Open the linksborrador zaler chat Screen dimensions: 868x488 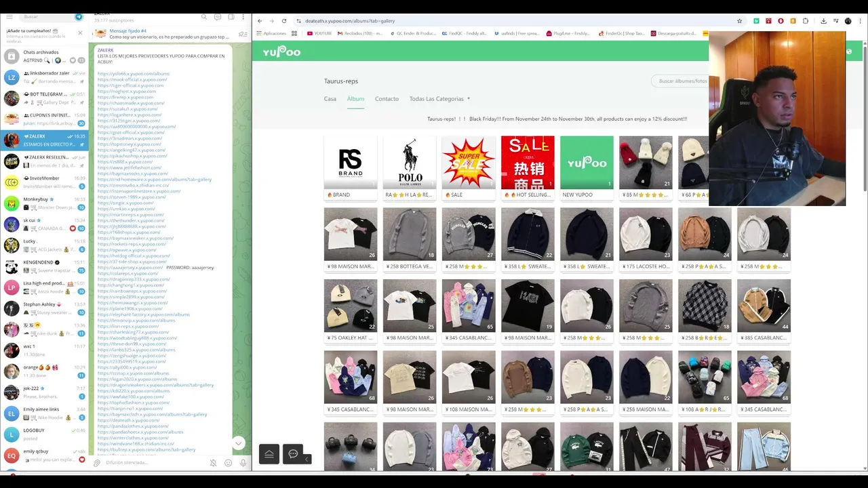point(44,77)
